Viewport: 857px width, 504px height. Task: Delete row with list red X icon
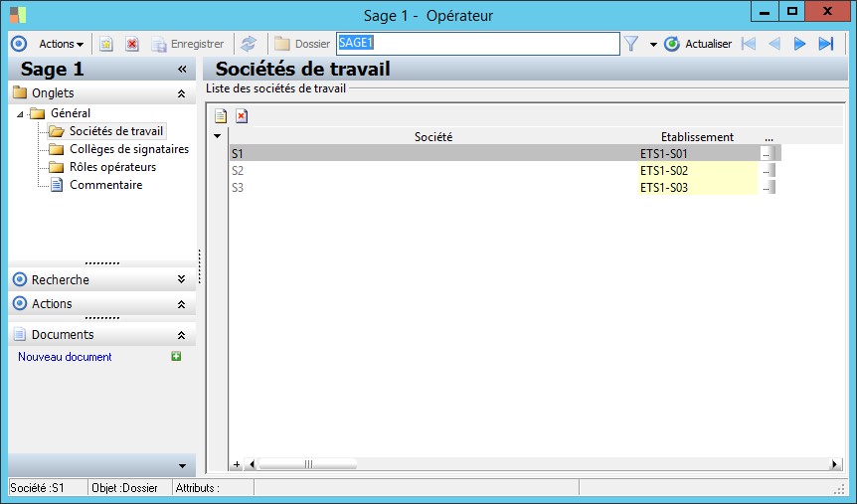click(x=242, y=116)
